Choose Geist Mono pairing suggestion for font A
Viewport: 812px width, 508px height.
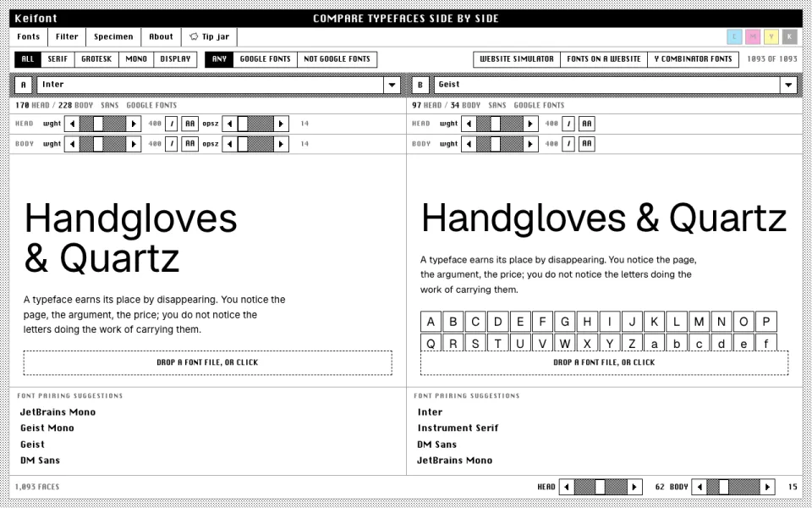[x=47, y=428]
